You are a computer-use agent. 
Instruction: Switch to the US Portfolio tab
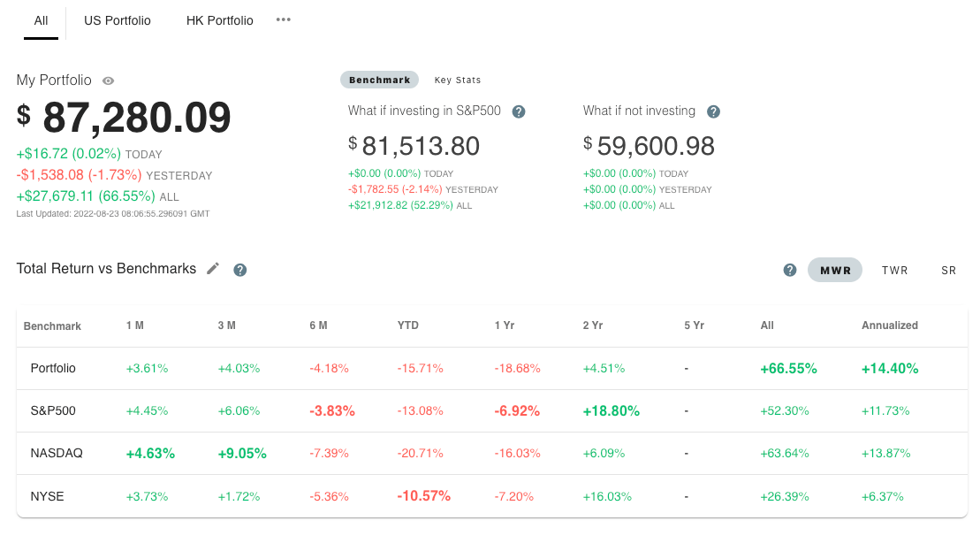point(117,19)
